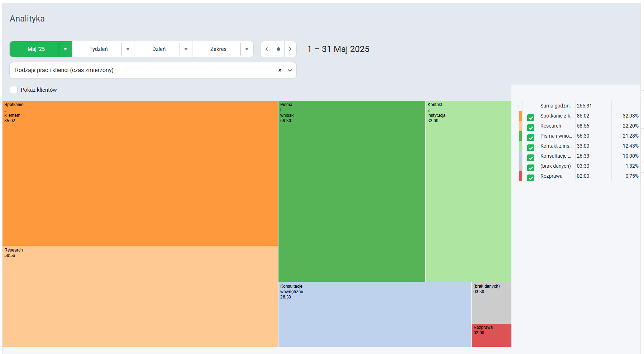Expand the Dzień dropdown arrow
Image resolution: width=644 pixels, height=354 pixels.
tap(186, 49)
